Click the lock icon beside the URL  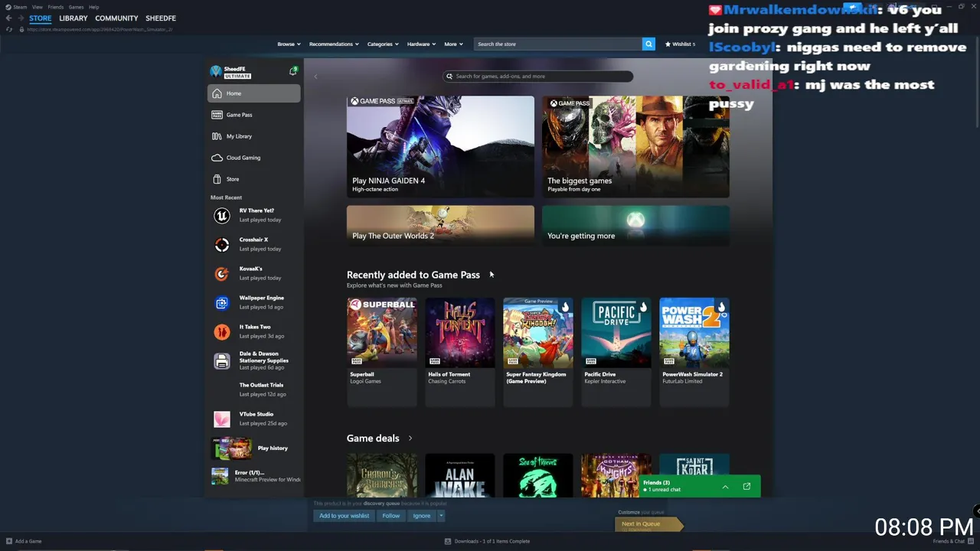click(x=21, y=29)
